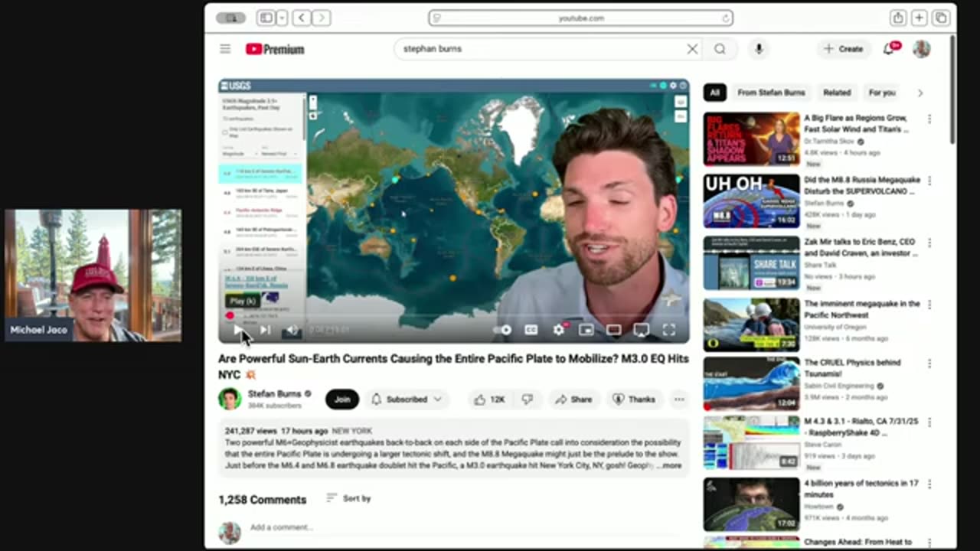
Task: Start voice search with microphone
Action: 759,49
